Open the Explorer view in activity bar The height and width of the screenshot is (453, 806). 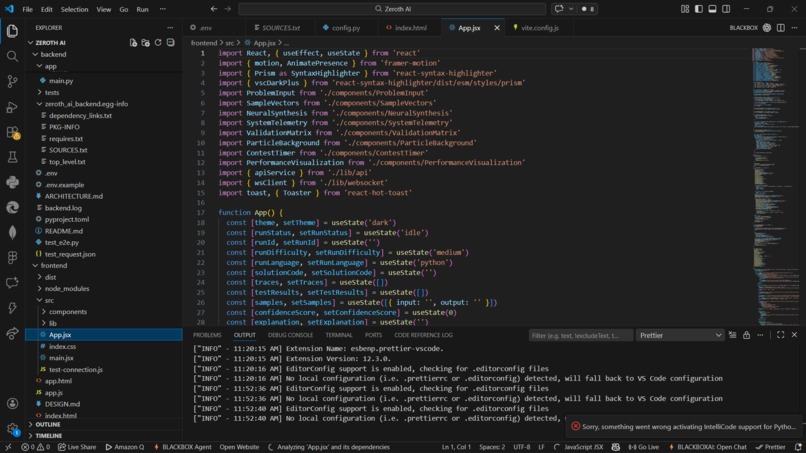(12, 31)
